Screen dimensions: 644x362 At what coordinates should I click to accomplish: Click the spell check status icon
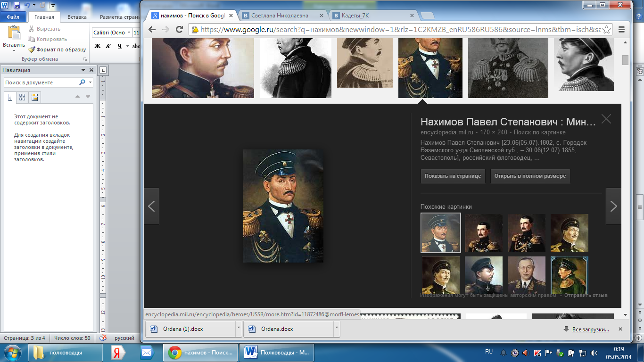tap(103, 338)
